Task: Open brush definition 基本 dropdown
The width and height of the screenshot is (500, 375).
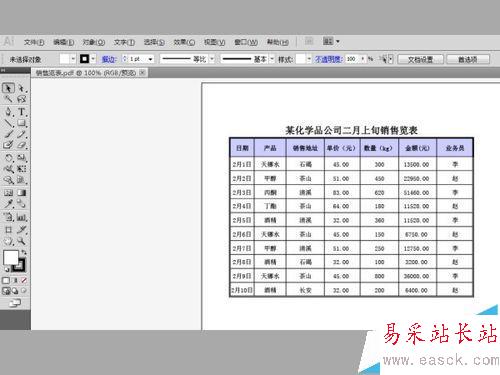Action: [x=272, y=59]
